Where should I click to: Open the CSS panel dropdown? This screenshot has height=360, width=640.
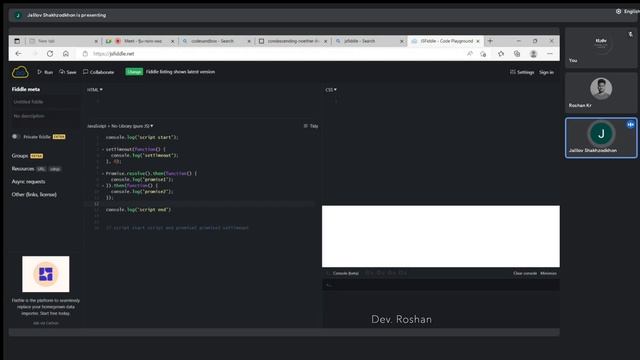pos(331,90)
